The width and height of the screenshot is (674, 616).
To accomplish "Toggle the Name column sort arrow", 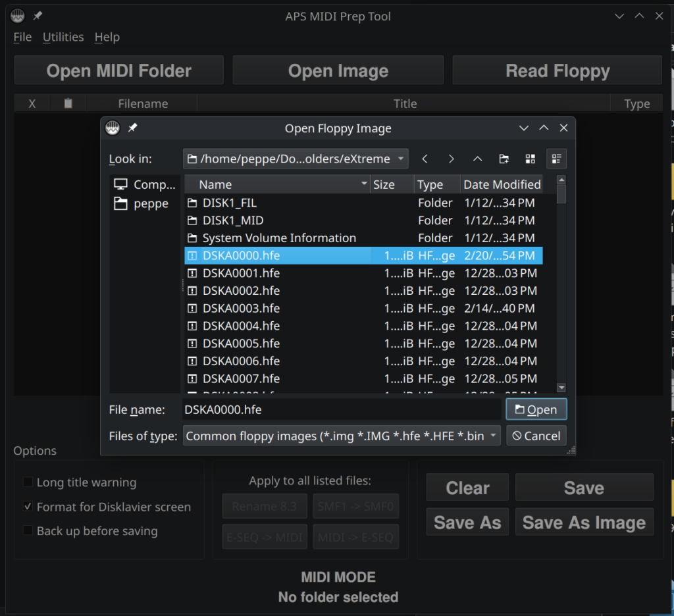I will coord(364,184).
